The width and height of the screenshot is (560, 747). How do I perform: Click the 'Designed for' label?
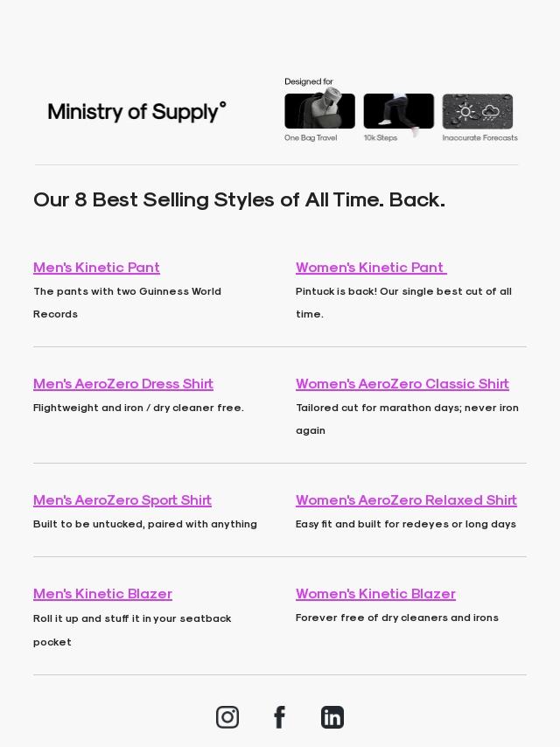[309, 81]
